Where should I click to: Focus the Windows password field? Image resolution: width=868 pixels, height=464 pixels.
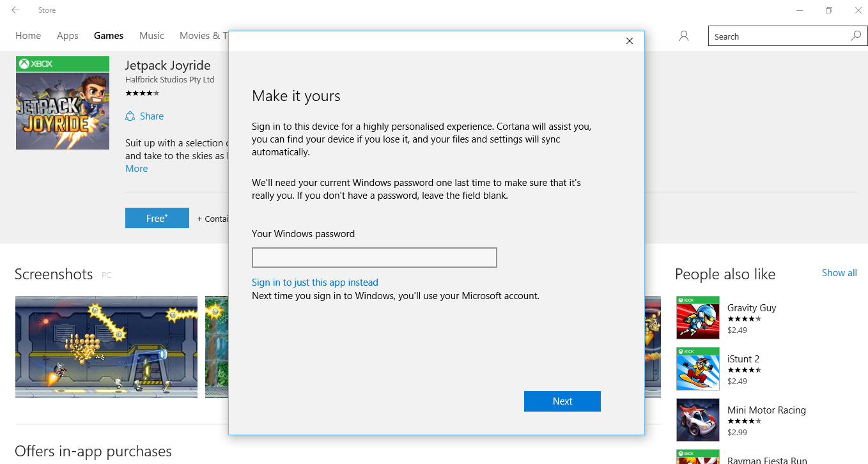coord(375,258)
